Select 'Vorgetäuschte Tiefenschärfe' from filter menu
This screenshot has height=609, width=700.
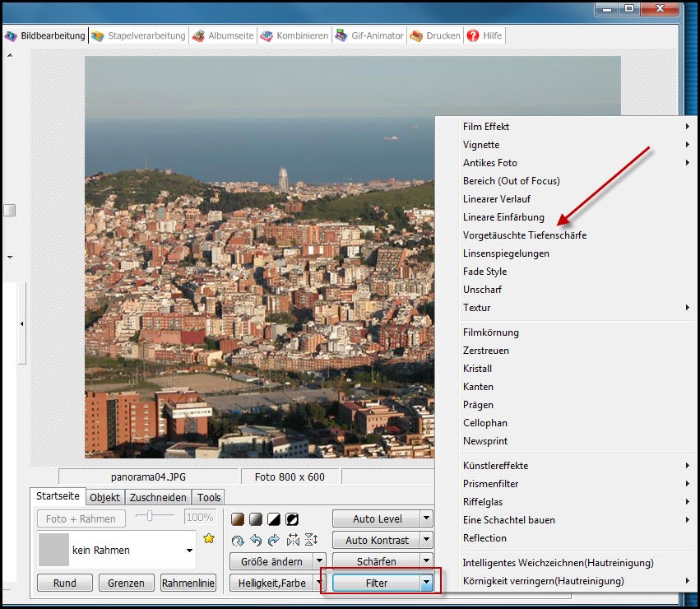pos(524,235)
